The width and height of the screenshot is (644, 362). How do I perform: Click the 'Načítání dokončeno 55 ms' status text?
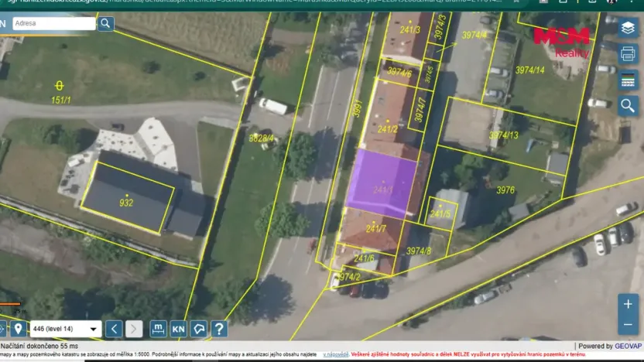(x=39, y=346)
